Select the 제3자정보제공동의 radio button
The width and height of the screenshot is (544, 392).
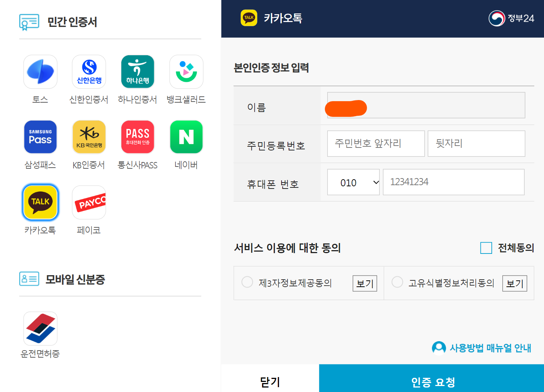click(247, 282)
